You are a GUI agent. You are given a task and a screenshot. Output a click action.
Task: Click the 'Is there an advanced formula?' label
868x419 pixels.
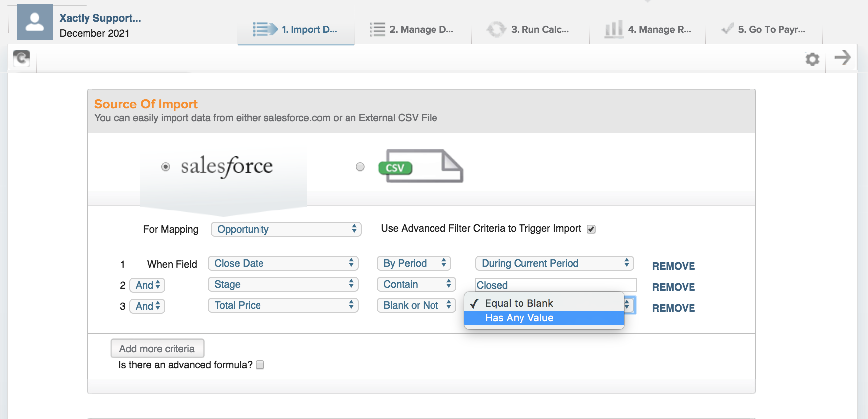185,365
